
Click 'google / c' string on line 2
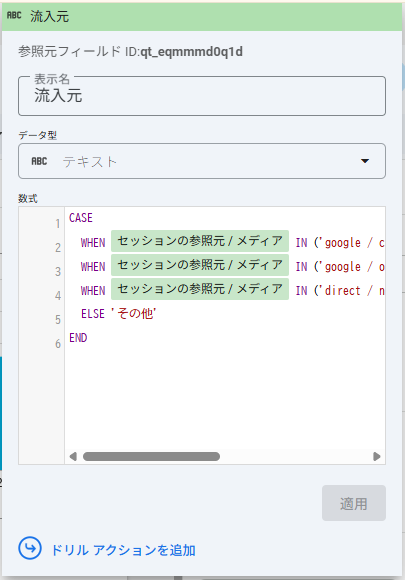coord(353,243)
